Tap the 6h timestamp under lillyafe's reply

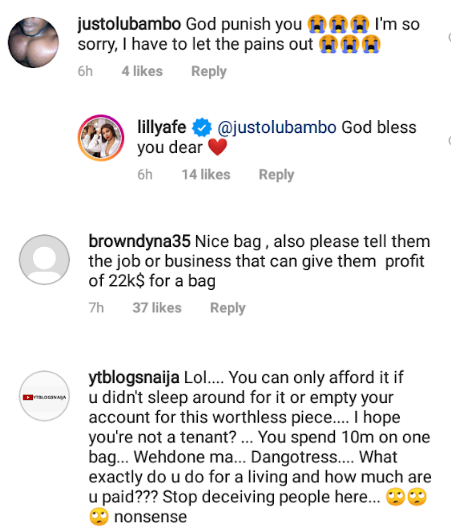click(x=145, y=175)
